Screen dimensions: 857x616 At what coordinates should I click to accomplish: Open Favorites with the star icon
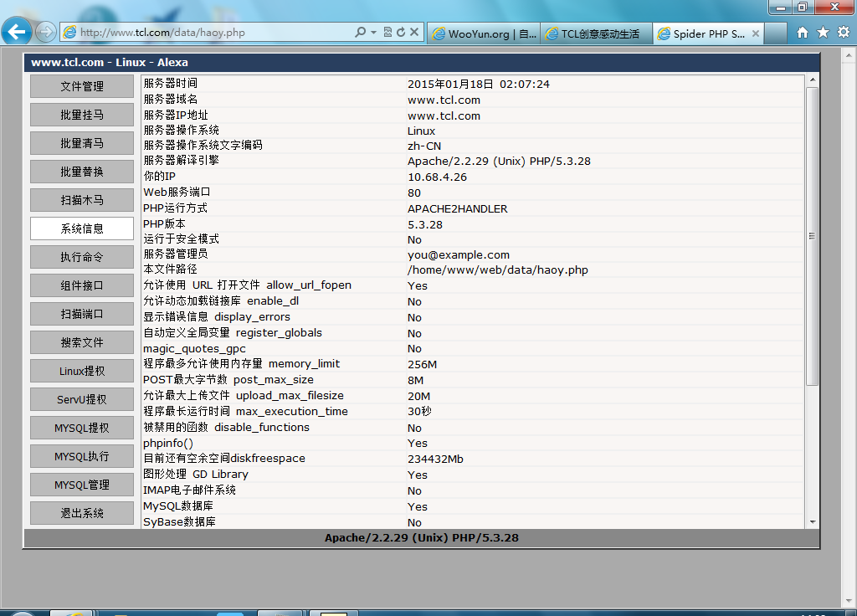pos(824,33)
